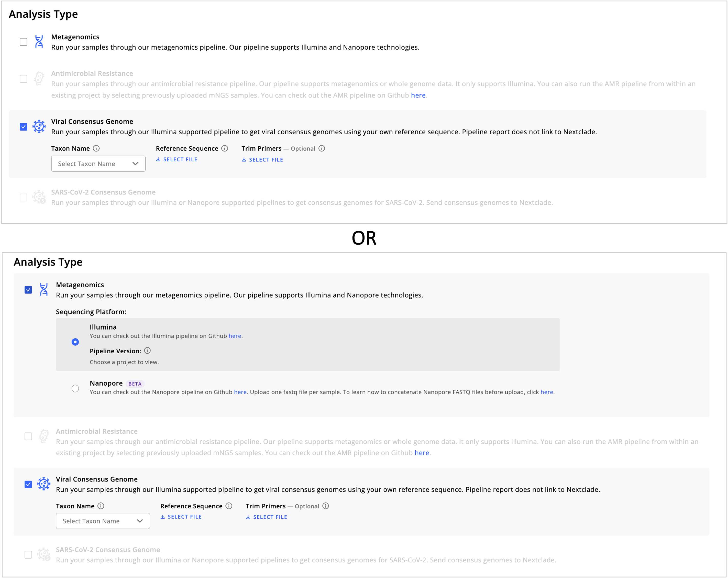Click 'Analysis Type' heading in bottom panel
Image resolution: width=728 pixels, height=578 pixels.
[48, 262]
